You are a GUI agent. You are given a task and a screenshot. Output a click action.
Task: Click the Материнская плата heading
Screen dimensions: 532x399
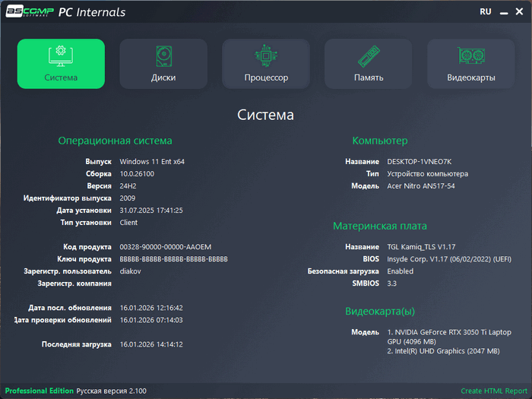pos(380,226)
